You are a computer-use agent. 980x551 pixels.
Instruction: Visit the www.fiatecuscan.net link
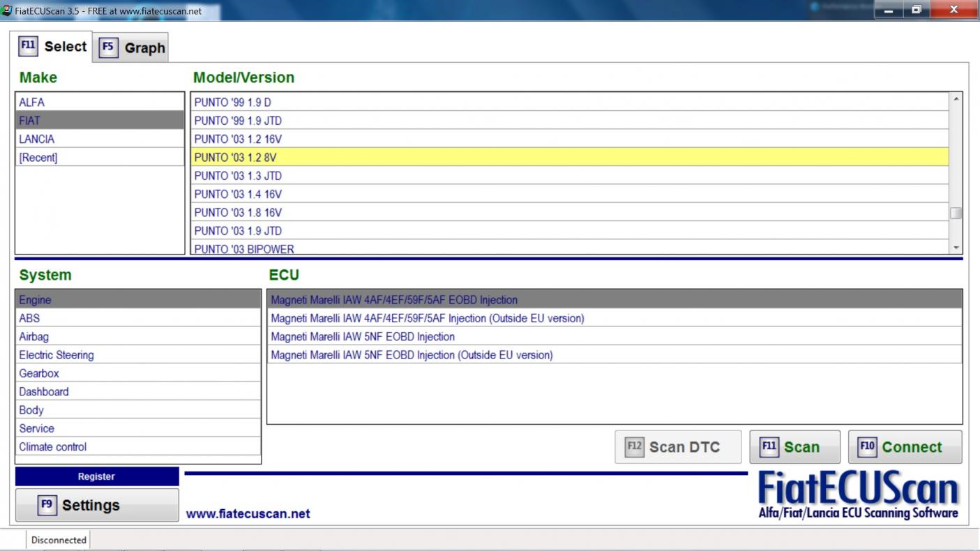point(248,514)
